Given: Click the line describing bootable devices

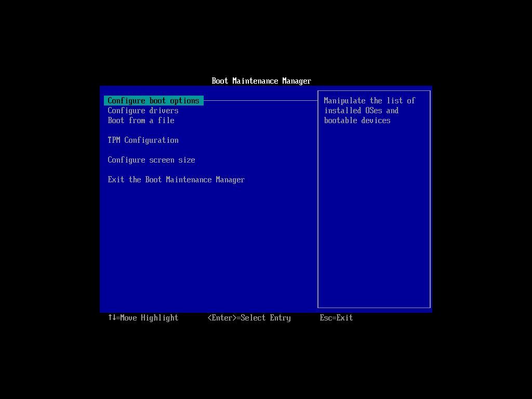Looking at the screenshot, I should click(x=357, y=120).
